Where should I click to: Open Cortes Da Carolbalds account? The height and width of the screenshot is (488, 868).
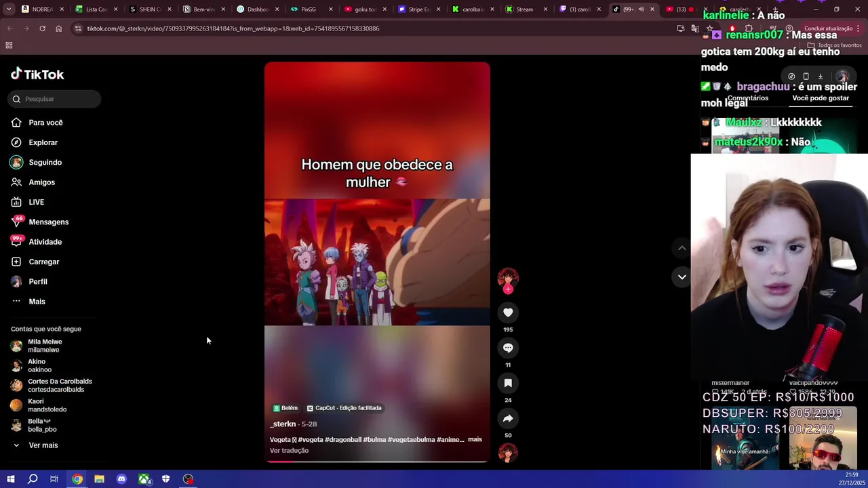(x=60, y=385)
